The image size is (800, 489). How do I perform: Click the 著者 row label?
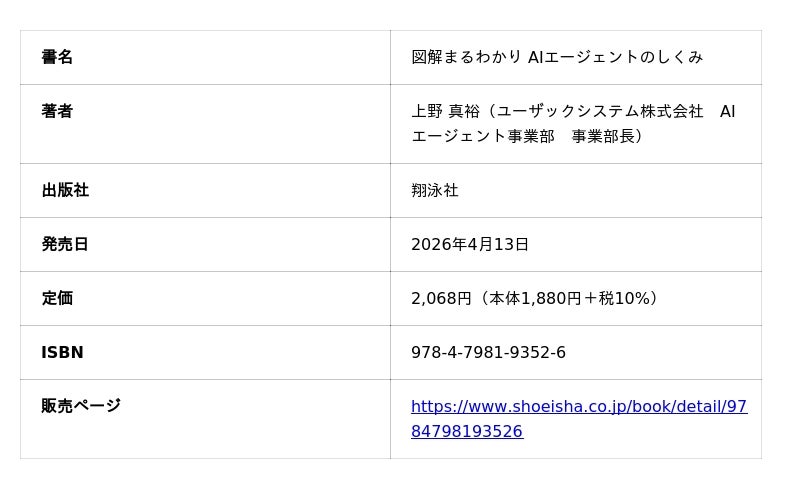[x=57, y=112]
